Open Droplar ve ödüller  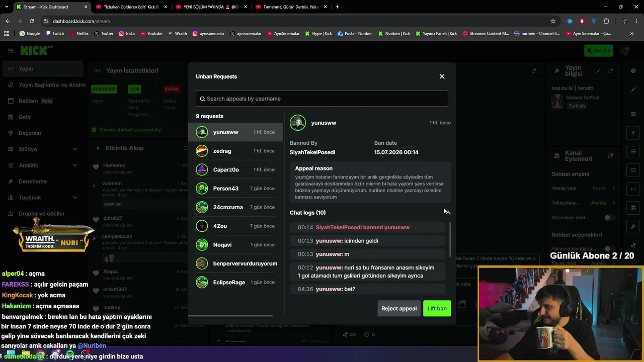pyautogui.click(x=42, y=214)
